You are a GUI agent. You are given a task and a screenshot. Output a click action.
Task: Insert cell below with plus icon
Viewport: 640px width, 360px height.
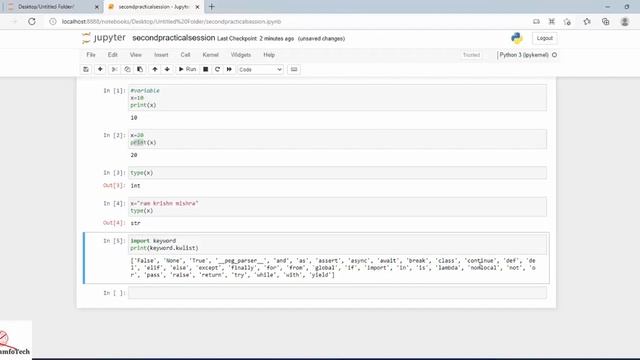click(100, 69)
